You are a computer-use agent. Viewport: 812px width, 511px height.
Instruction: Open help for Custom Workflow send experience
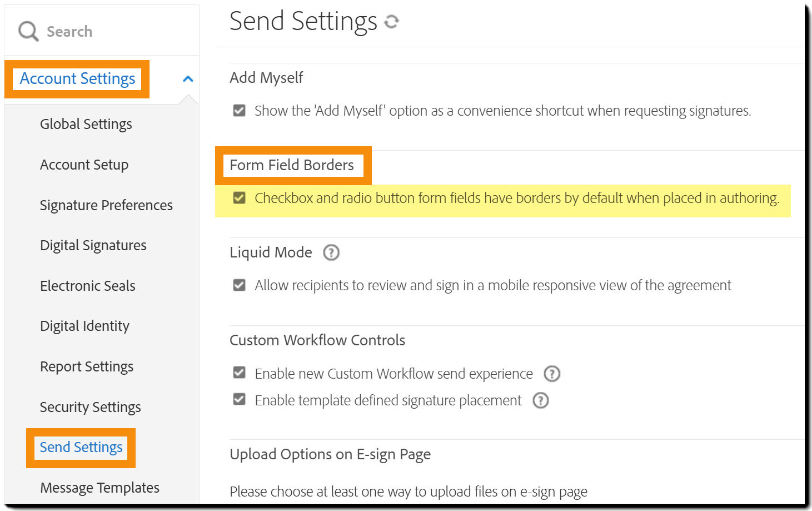click(551, 374)
